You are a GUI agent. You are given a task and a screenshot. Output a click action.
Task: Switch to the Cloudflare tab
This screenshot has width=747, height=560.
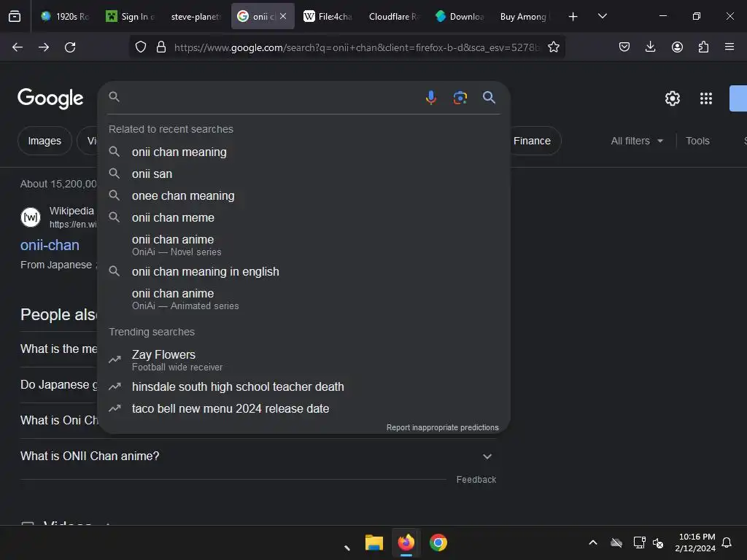pos(393,16)
